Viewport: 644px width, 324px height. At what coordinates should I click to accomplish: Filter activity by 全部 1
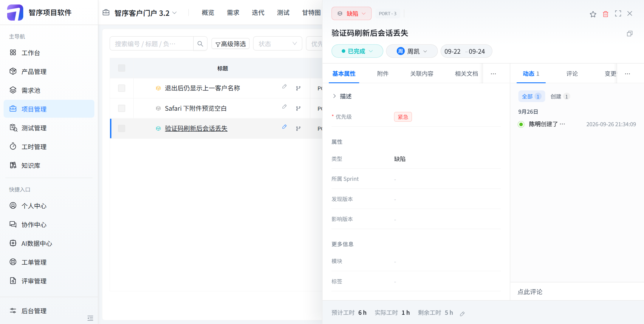pyautogui.click(x=532, y=96)
